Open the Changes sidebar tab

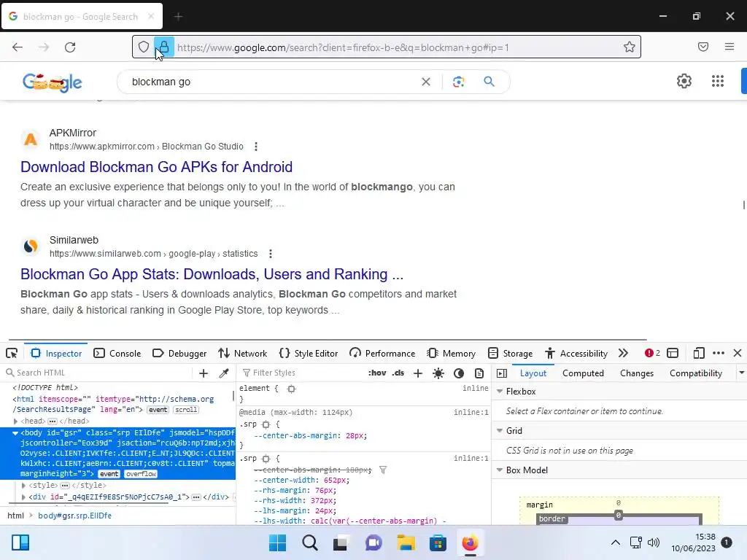tap(636, 373)
